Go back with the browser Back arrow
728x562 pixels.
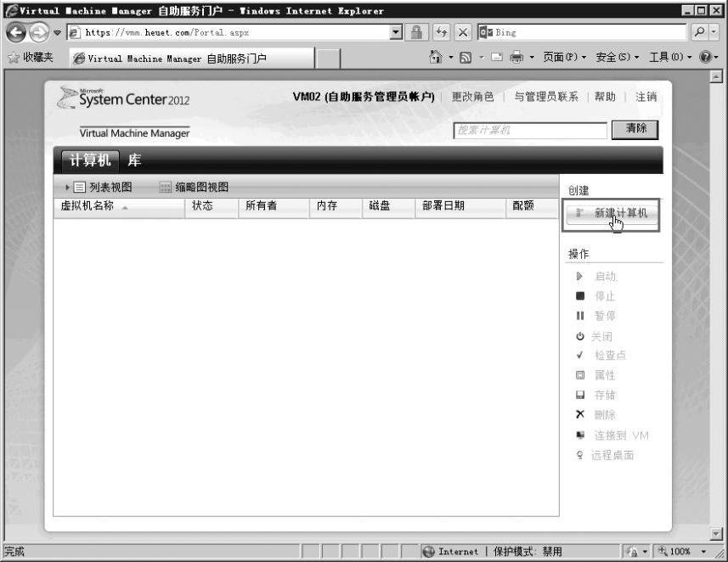tap(17, 32)
